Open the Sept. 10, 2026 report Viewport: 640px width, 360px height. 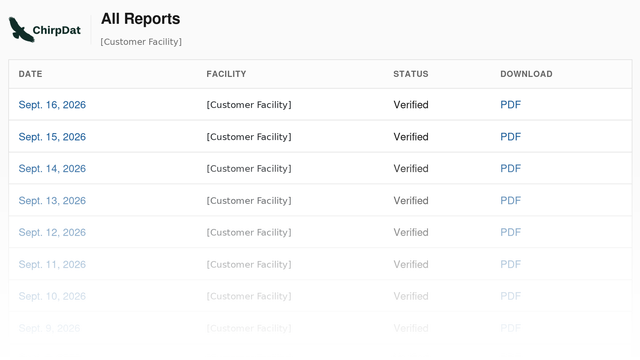tap(52, 296)
